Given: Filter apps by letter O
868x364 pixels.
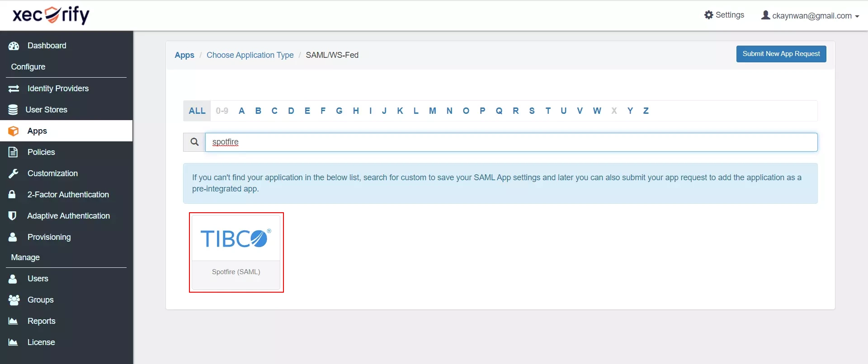Looking at the screenshot, I should pos(466,111).
